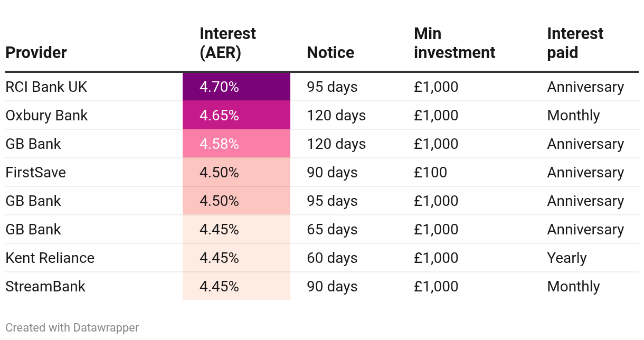Screen dimensions: 644x340
Task: Click the dark purple 4.70% cell
Action: coord(236,87)
